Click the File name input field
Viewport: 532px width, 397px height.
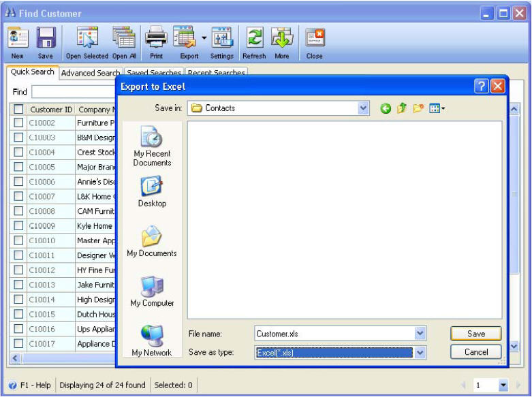coord(335,334)
